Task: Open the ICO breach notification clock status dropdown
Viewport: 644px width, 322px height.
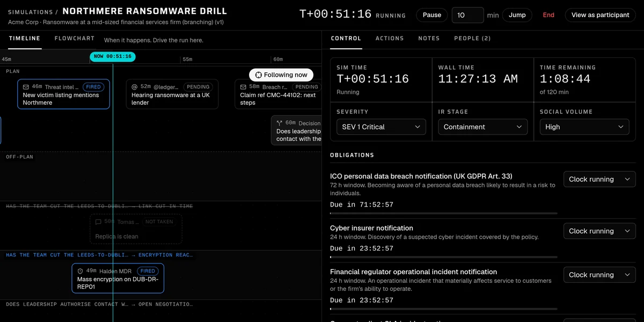Action: coord(599,179)
